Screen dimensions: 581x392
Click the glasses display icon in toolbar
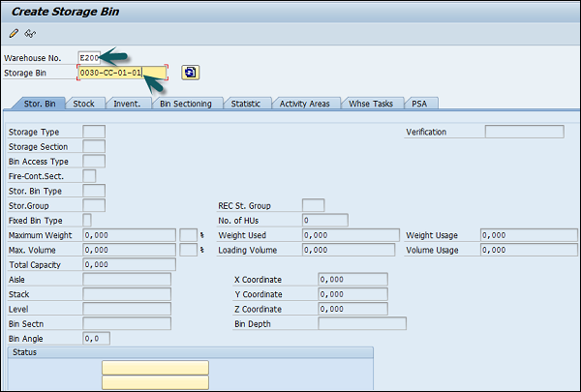(30, 34)
